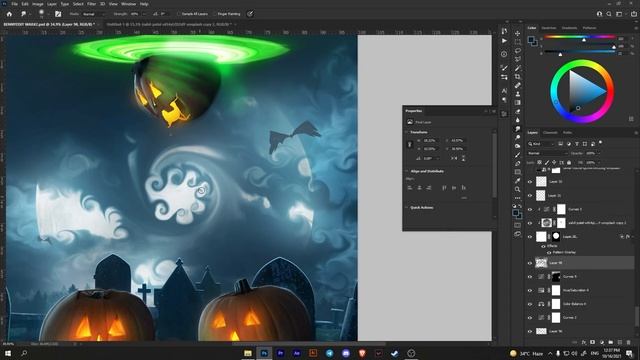
Task: Open the Windows Start menu
Action: click(x=8, y=353)
